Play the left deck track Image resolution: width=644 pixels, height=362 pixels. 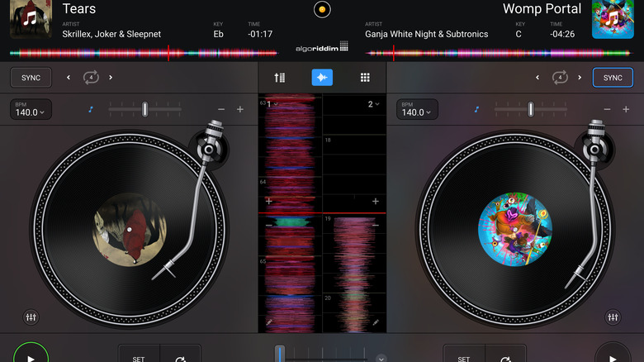pos(31,357)
